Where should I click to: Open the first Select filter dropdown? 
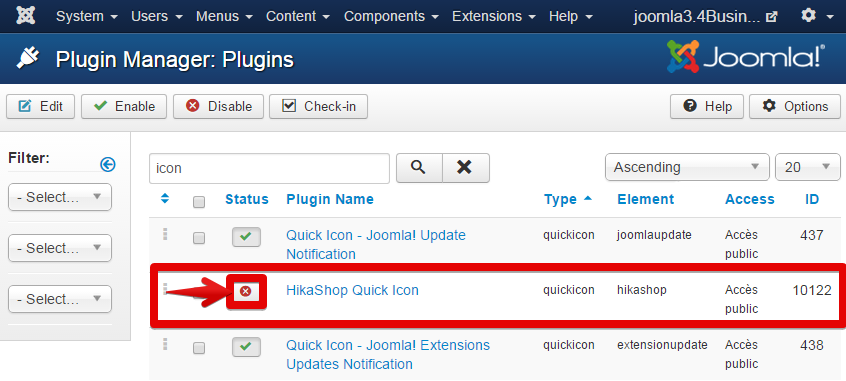60,197
